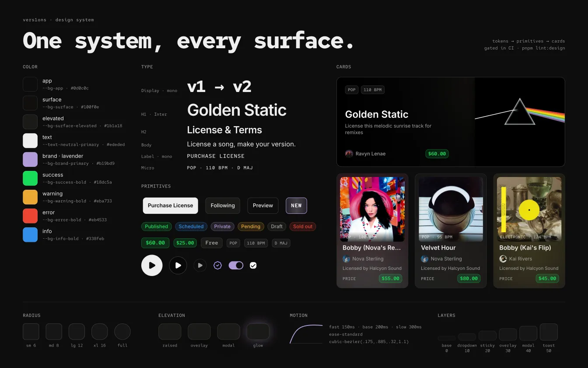The height and width of the screenshot is (368, 588).
Task: Click the smallest play button
Action: click(x=200, y=265)
